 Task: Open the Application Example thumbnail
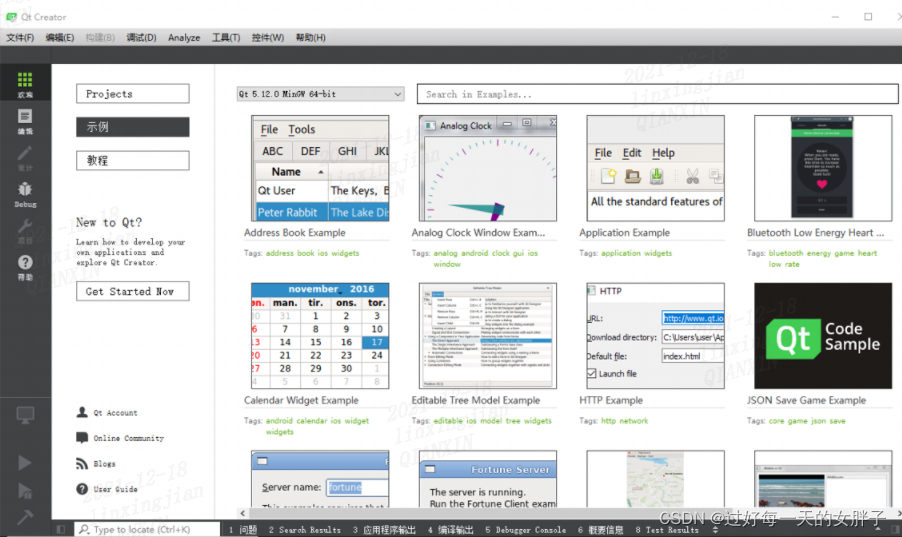pos(655,168)
